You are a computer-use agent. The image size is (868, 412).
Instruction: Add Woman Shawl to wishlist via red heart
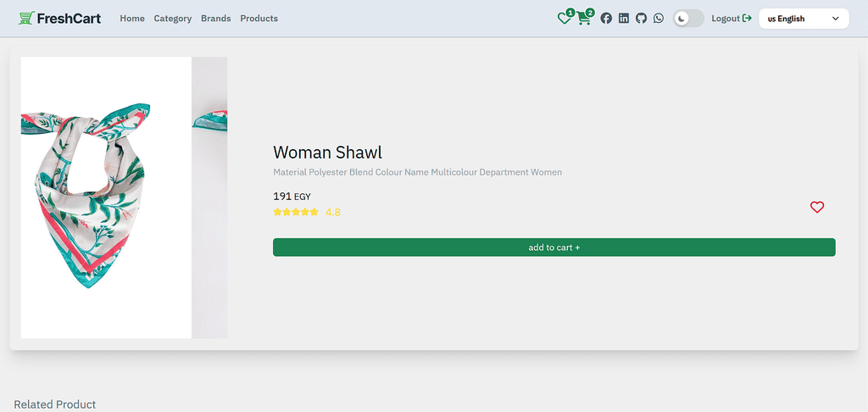pyautogui.click(x=817, y=207)
